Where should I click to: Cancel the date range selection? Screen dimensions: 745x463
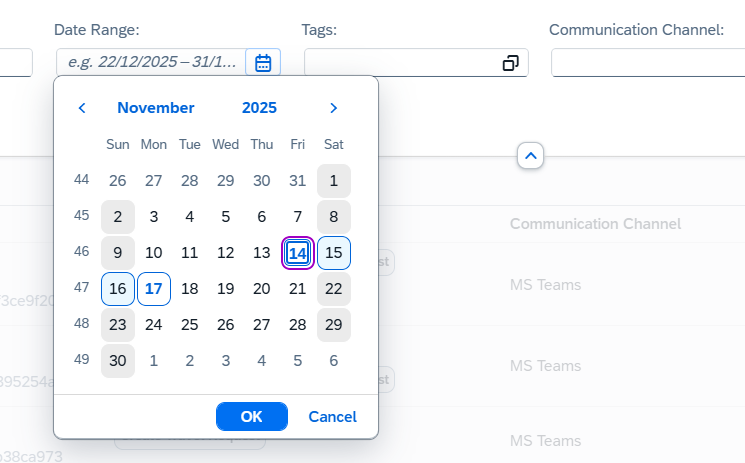coord(332,416)
